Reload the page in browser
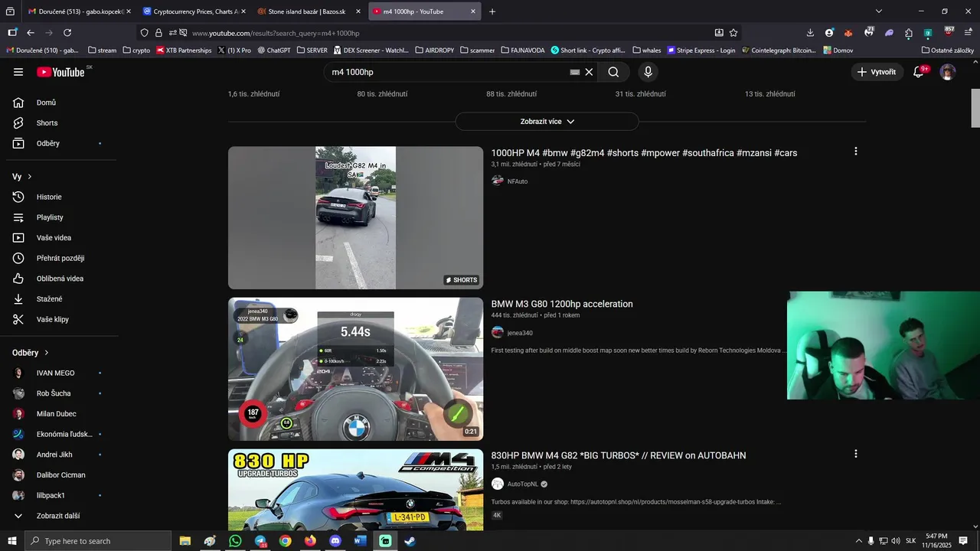980x551 pixels. [67, 33]
